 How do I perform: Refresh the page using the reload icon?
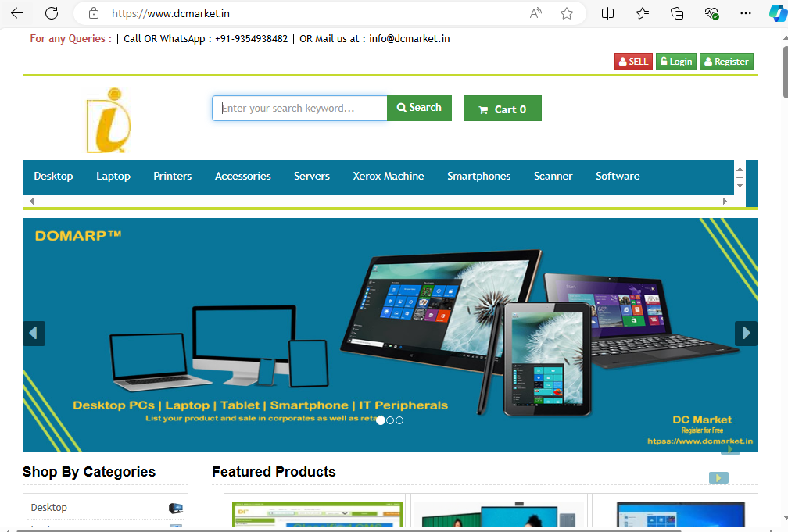coord(52,13)
